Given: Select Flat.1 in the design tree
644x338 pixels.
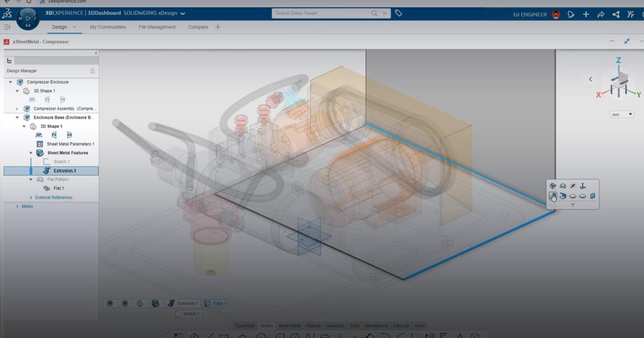Looking at the screenshot, I should (x=58, y=188).
